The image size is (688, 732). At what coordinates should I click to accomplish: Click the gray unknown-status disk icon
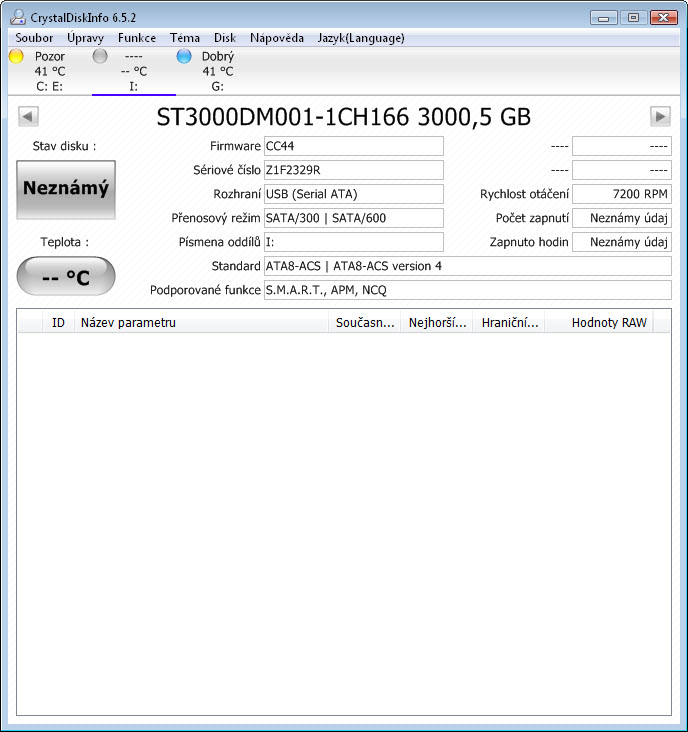100,56
